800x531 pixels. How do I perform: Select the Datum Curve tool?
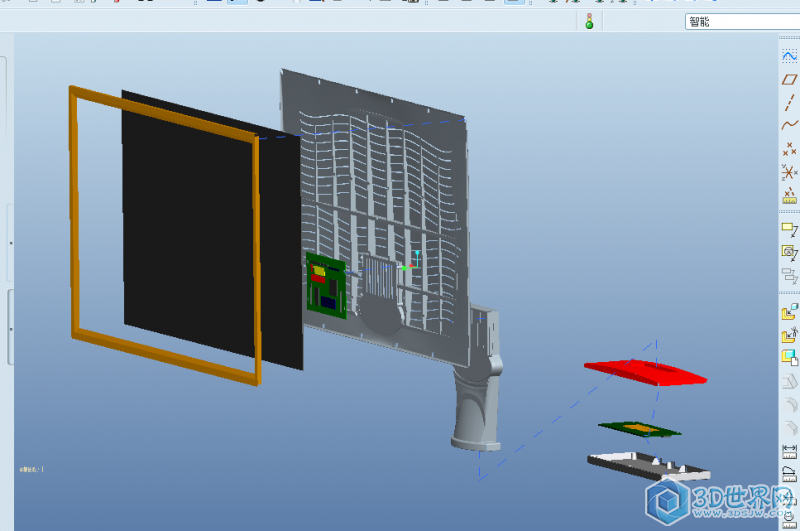click(789, 124)
